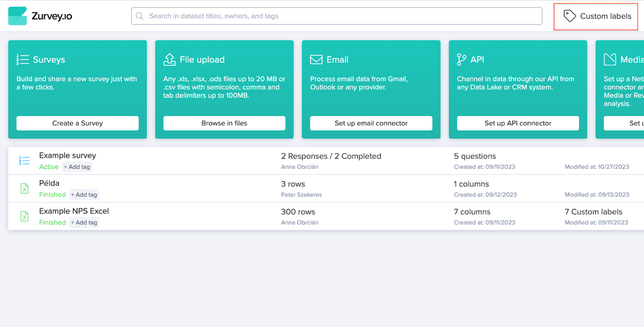Click the Példa Excel file icon
The height and width of the screenshot is (327, 644).
[24, 188]
